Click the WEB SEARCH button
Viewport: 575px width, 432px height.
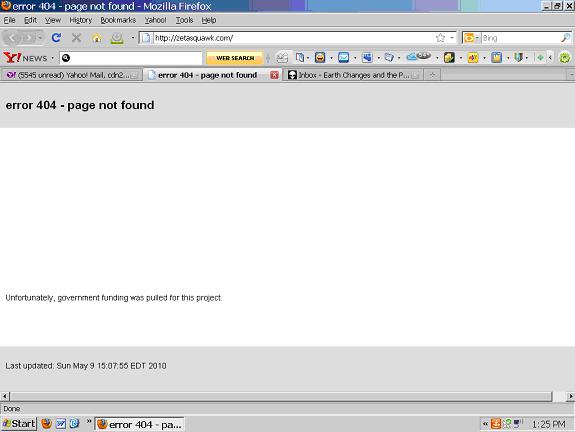235,58
